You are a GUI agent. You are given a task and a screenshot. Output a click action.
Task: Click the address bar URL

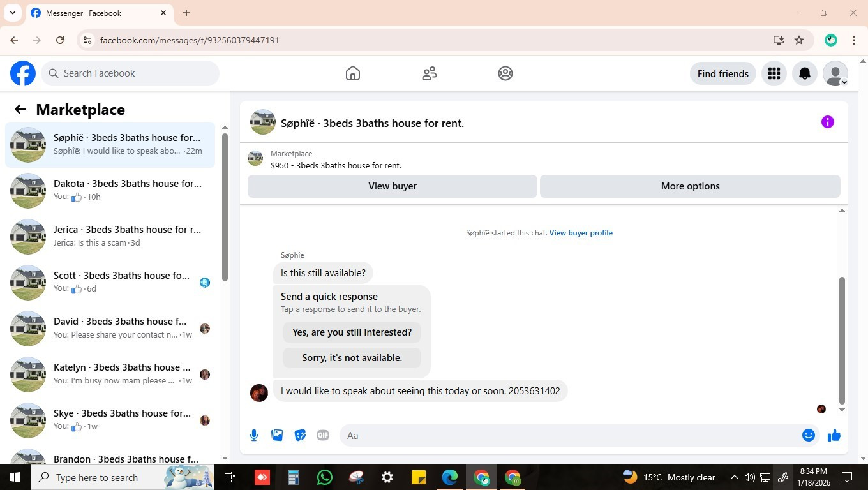pyautogui.click(x=190, y=40)
